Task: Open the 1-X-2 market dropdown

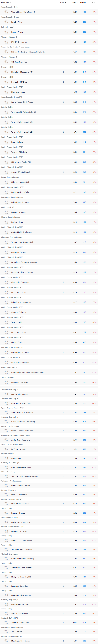Action: point(63,3)
